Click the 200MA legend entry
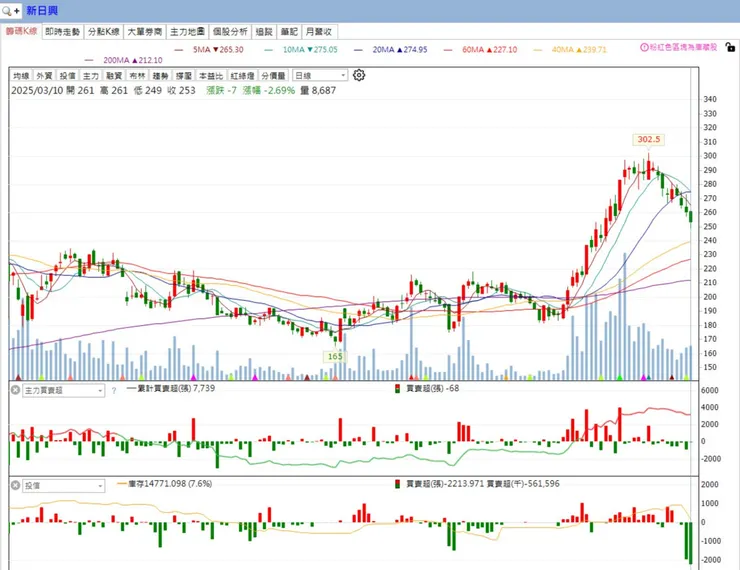The height and width of the screenshot is (570, 740). pos(124,60)
